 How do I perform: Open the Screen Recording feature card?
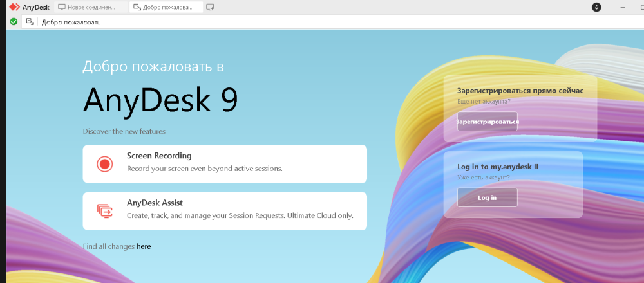225,163
